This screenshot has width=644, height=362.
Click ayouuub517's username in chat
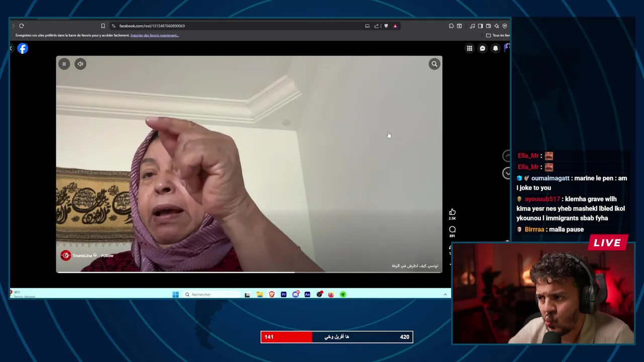[x=542, y=199]
